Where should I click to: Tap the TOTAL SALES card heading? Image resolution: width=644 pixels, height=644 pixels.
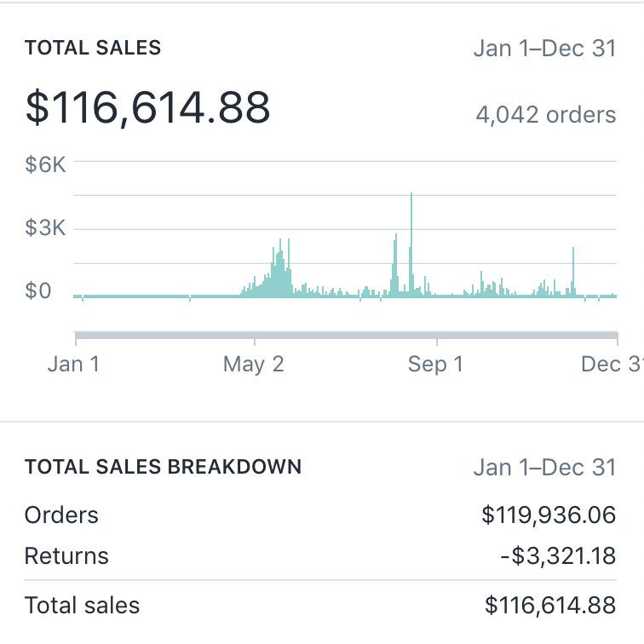click(x=93, y=48)
